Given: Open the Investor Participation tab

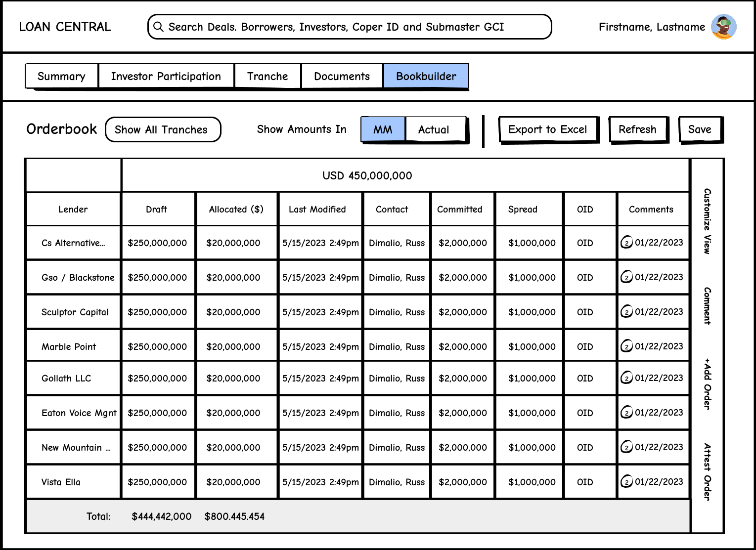Looking at the screenshot, I should click(x=166, y=76).
